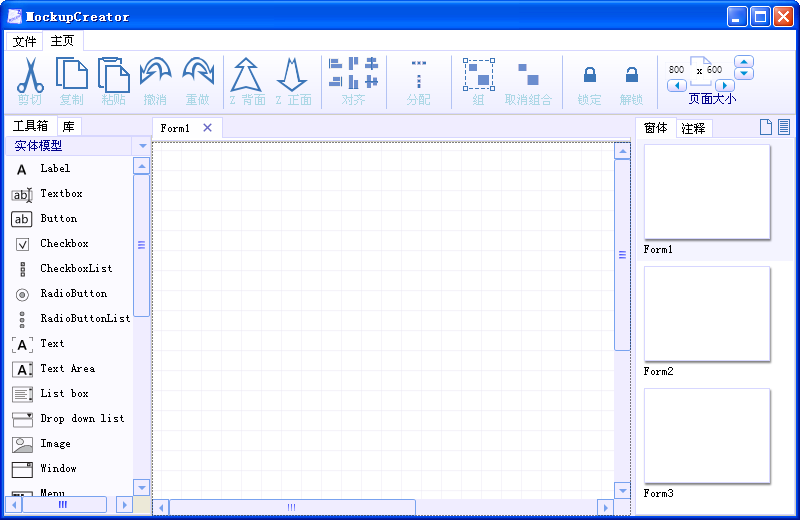Image resolution: width=800 pixels, height=520 pixels.
Task: Switch to the 主页 (Home) ribbon tab
Action: pyautogui.click(x=62, y=40)
